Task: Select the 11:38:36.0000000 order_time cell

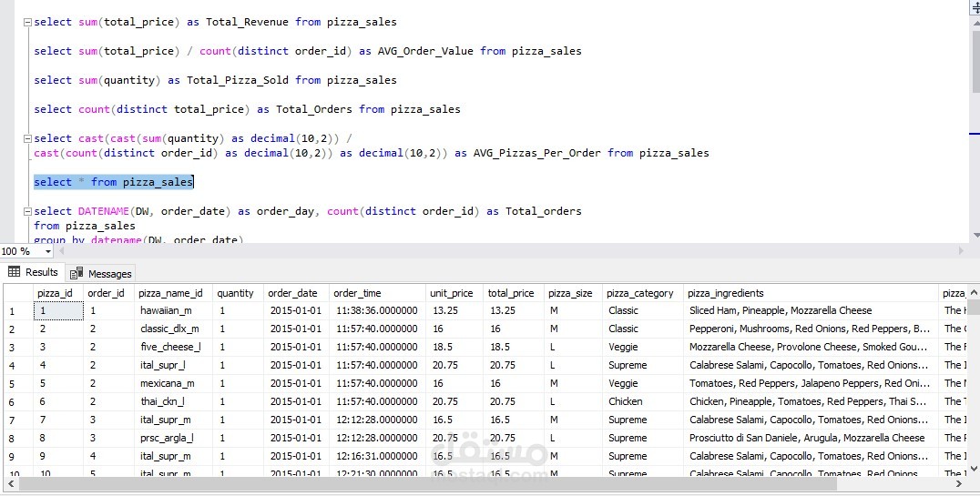Action: [377, 310]
